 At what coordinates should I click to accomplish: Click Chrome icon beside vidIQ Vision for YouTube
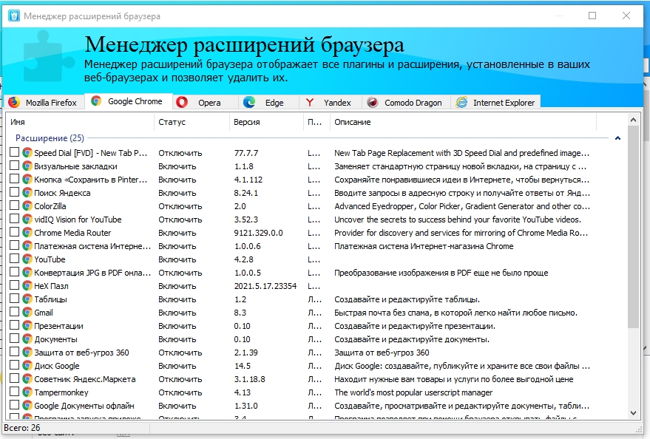click(x=27, y=219)
